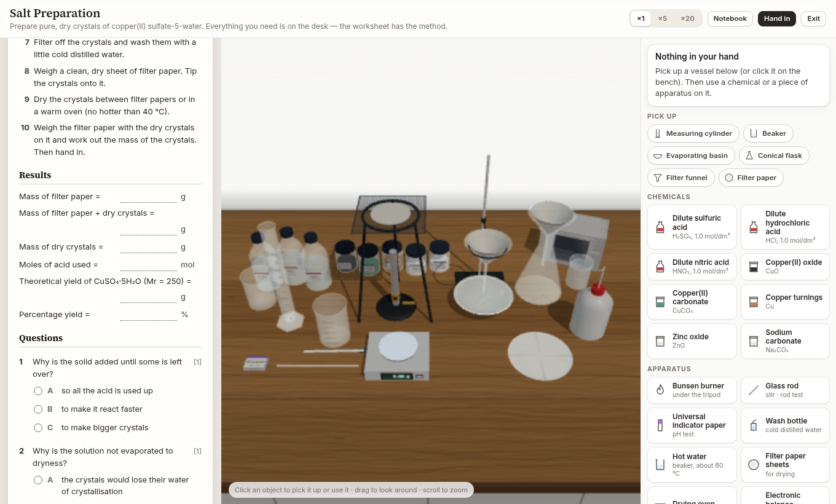Click the Percentage yield field
This screenshot has height=504, width=836.
pos(149,315)
